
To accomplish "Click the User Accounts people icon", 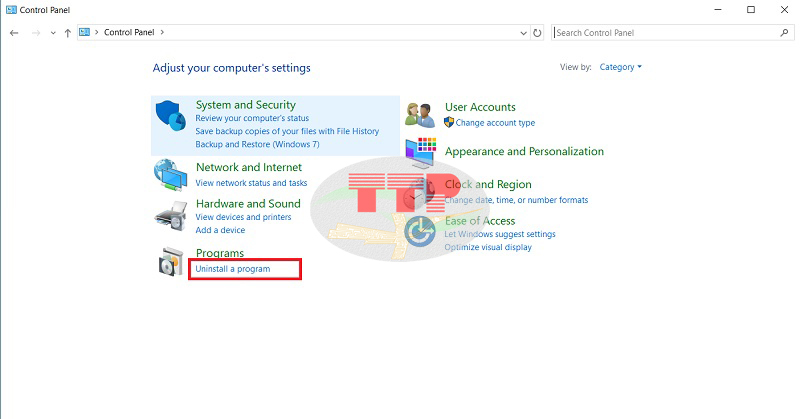I will point(420,115).
